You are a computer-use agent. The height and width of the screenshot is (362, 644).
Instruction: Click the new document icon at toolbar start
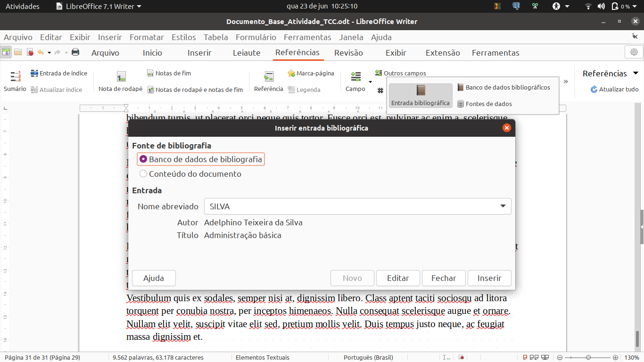pos(6,52)
